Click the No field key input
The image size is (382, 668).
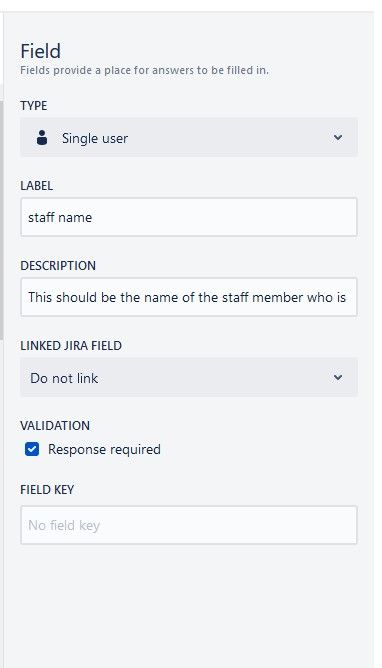pyautogui.click(x=189, y=525)
